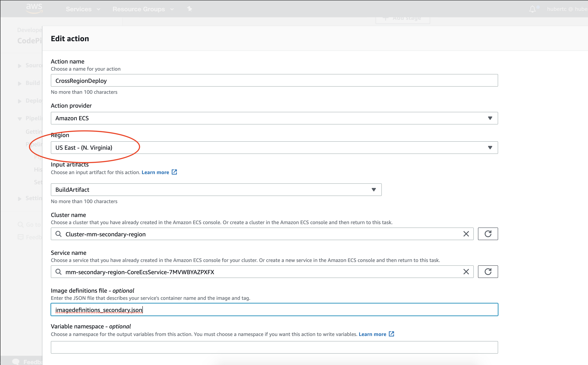
Task: Click the Cluster name search field
Action: [x=262, y=234]
